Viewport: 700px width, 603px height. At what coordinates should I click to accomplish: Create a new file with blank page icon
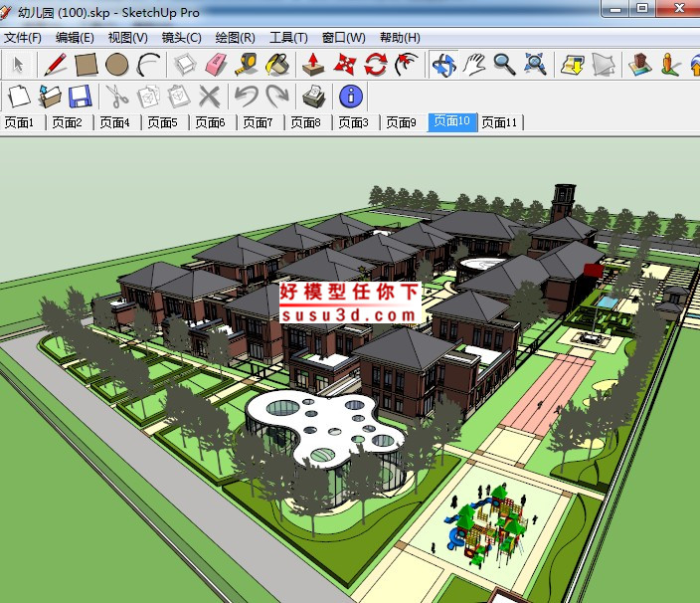click(x=19, y=97)
